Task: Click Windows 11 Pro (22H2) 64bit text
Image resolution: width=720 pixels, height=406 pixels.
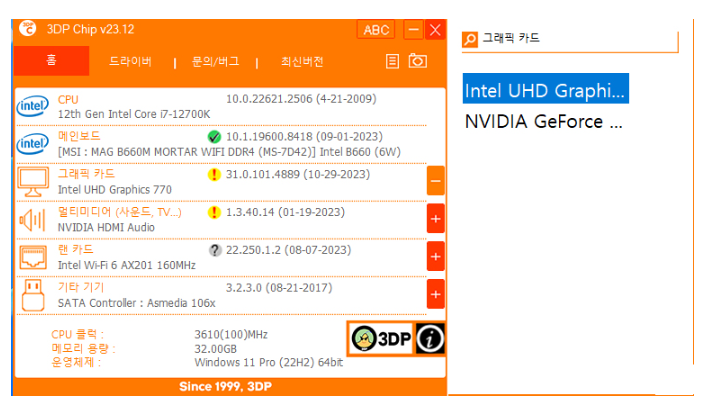Action: point(269,362)
